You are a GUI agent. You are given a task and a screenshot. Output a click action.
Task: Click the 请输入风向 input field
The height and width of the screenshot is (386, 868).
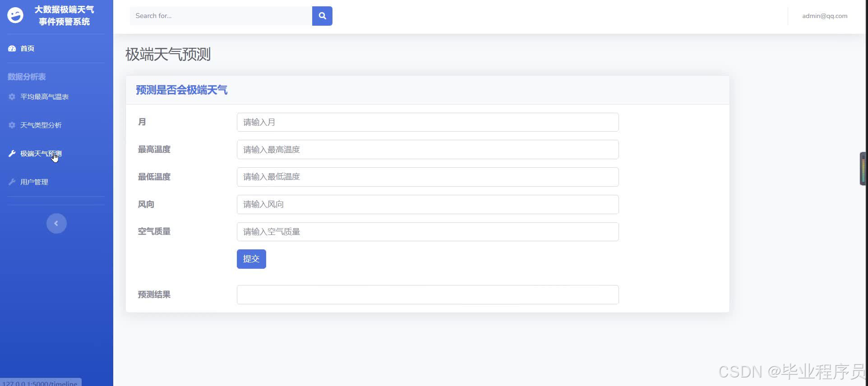pyautogui.click(x=428, y=204)
